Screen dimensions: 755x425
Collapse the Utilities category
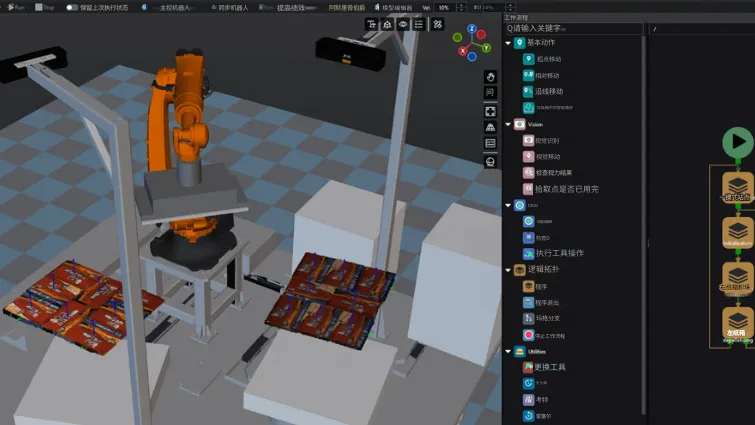tap(508, 351)
